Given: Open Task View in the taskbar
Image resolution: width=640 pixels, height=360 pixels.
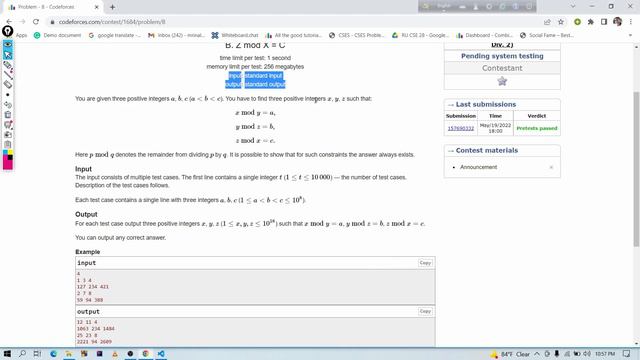Looking at the screenshot, I should 37,353.
